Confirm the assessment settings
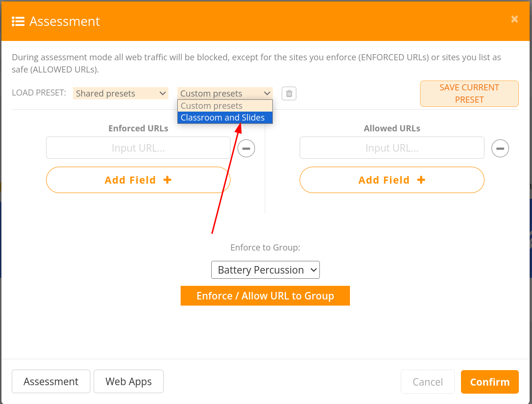The width and height of the screenshot is (532, 404). point(490,382)
